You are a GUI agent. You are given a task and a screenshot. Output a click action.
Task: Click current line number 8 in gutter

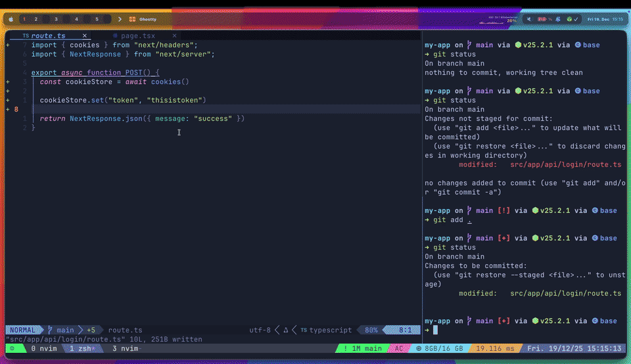tap(16, 110)
